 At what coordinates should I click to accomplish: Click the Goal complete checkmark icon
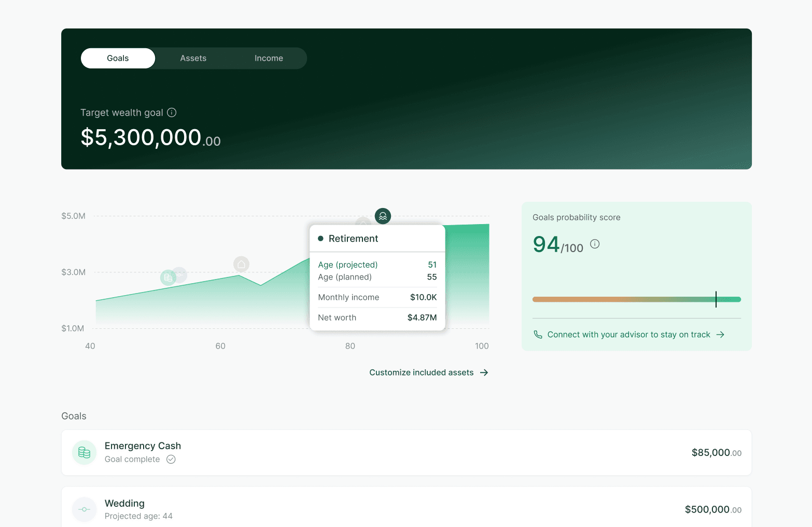tap(171, 459)
